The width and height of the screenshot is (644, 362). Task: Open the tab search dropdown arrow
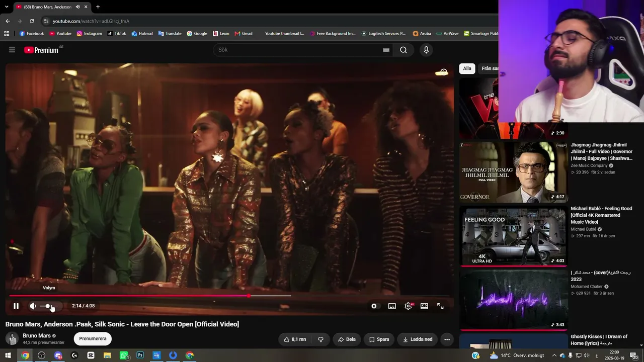click(x=7, y=7)
